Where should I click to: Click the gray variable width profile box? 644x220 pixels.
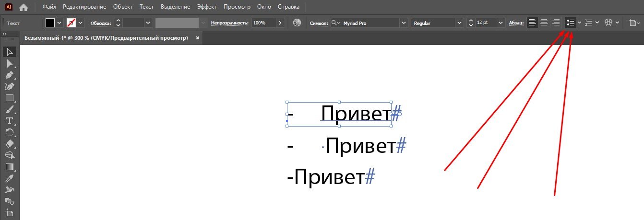177,23
